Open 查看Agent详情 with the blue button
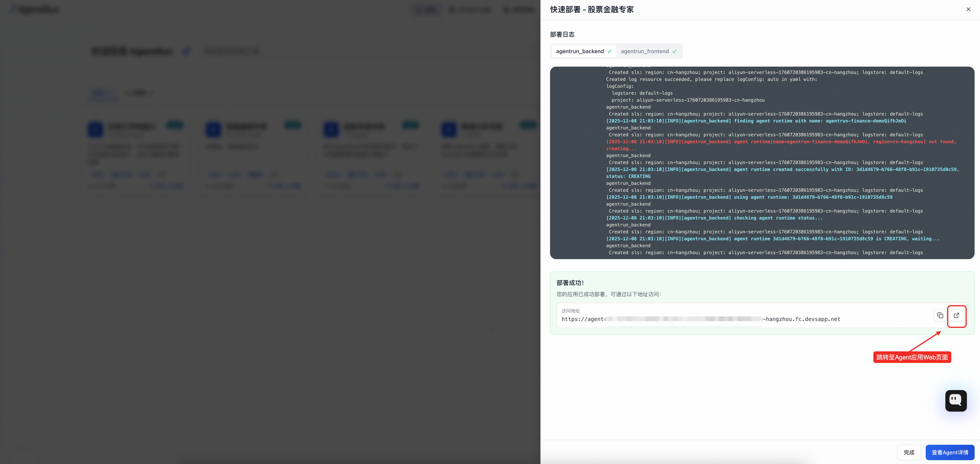Image resolution: width=980 pixels, height=464 pixels. pyautogui.click(x=950, y=452)
